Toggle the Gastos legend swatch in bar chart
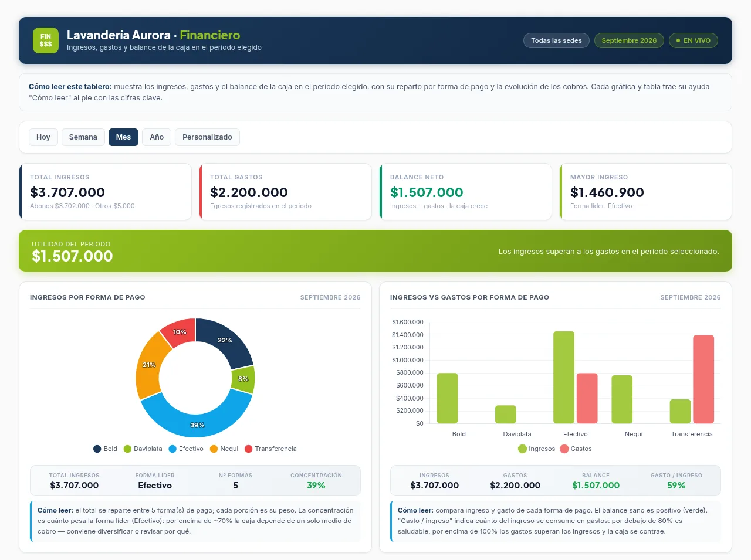The width and height of the screenshot is (751, 560). [564, 449]
